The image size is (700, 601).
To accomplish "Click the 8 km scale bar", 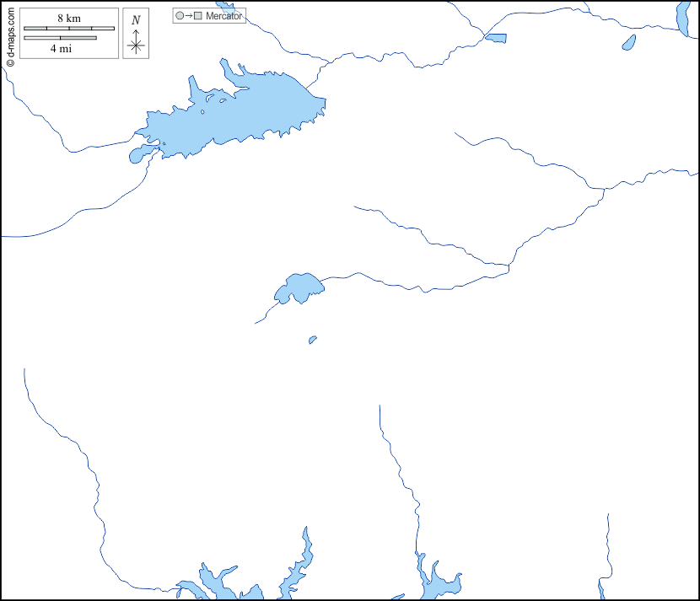I will coord(69,29).
